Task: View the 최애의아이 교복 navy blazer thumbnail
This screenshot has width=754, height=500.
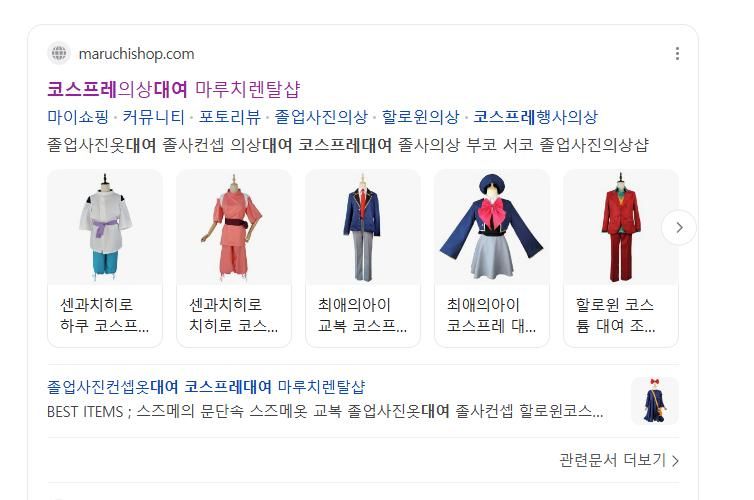Action: (x=363, y=227)
